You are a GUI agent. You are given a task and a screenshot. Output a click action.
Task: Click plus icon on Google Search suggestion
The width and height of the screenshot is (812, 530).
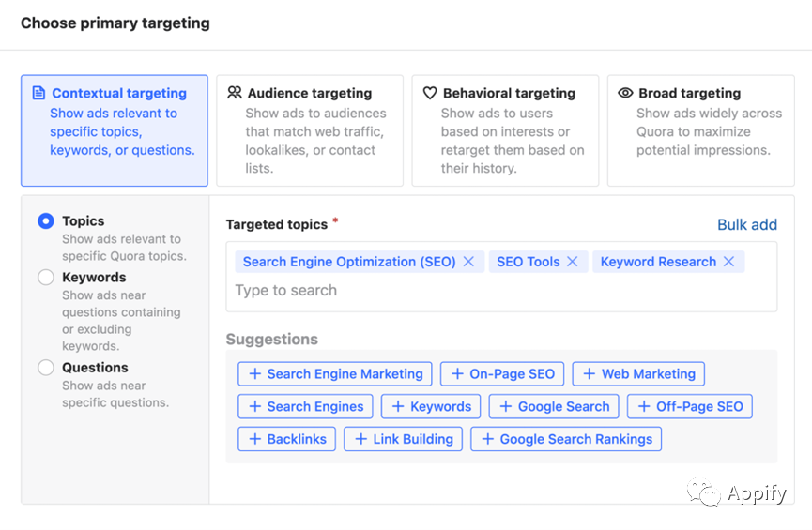pos(506,406)
